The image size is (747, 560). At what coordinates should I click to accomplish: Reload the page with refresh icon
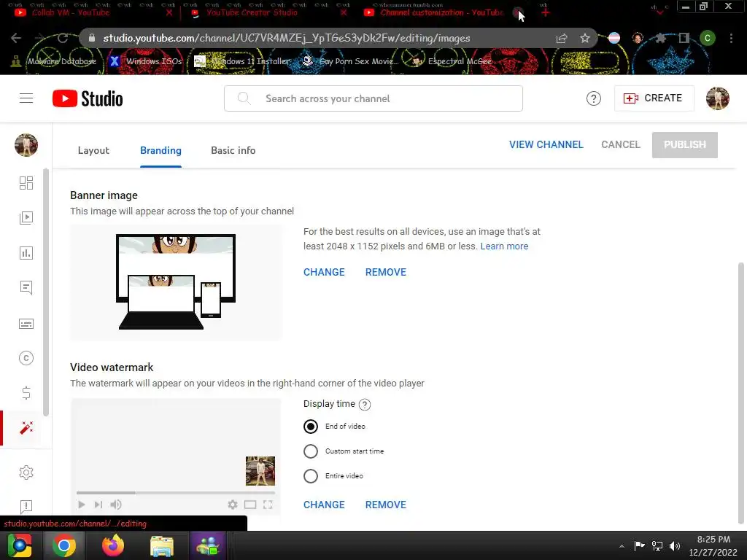tap(63, 38)
